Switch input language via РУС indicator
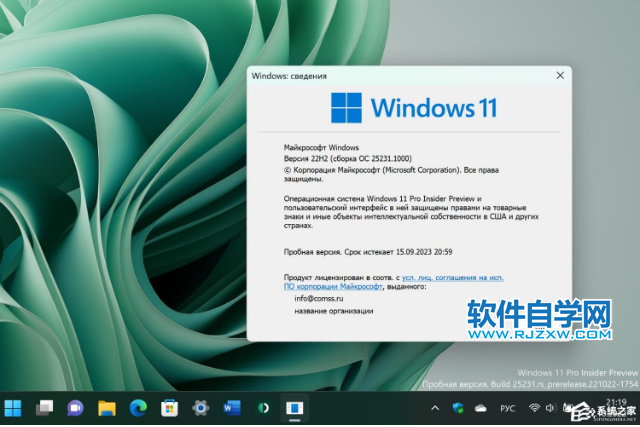Image resolution: width=640 pixels, height=427 pixels. [507, 408]
